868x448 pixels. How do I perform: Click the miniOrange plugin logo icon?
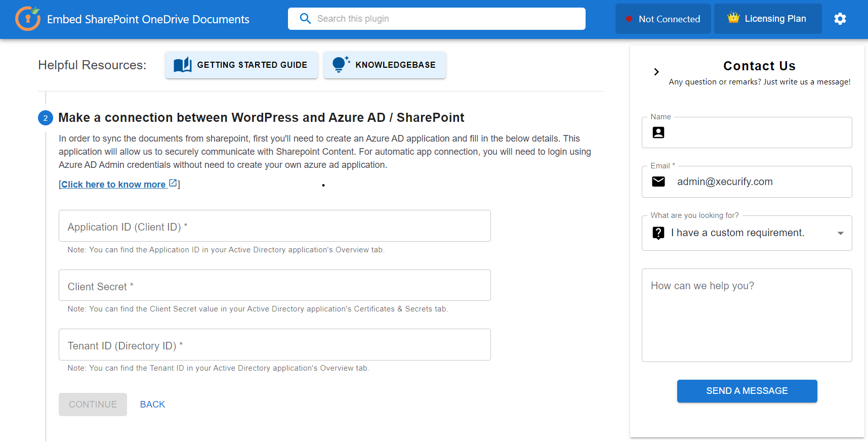pos(28,19)
